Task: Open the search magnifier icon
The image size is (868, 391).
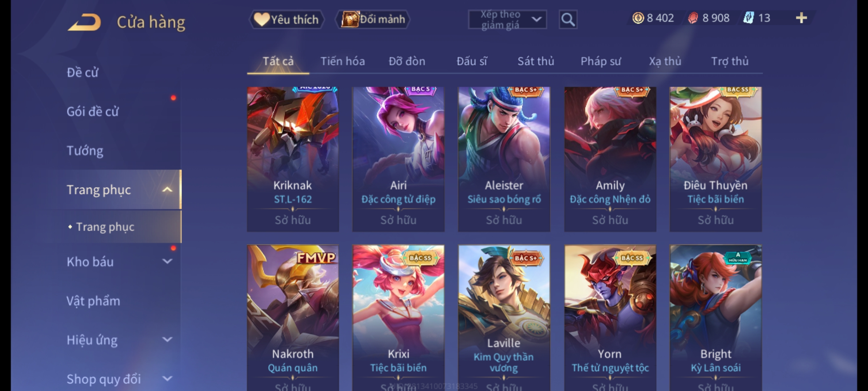Action: click(568, 20)
